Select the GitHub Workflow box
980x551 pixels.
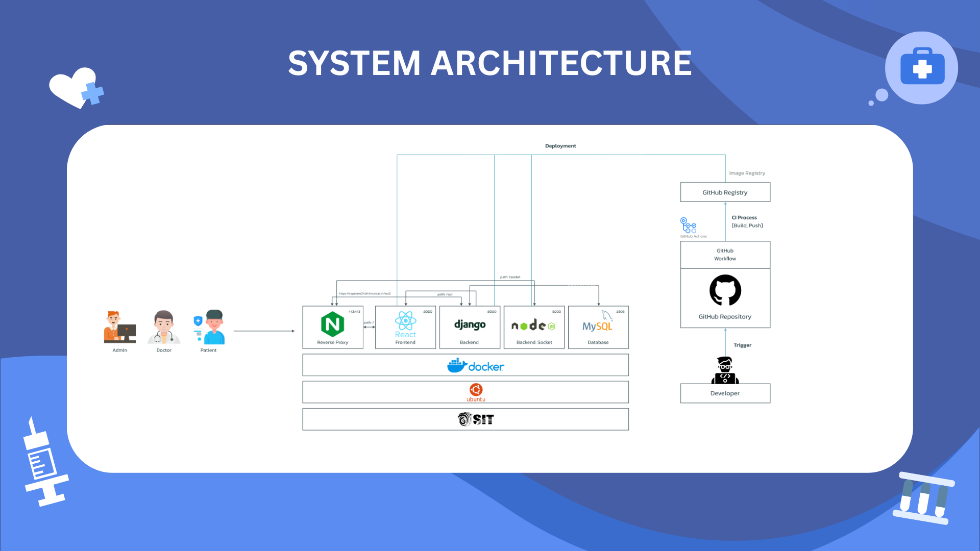point(725,255)
